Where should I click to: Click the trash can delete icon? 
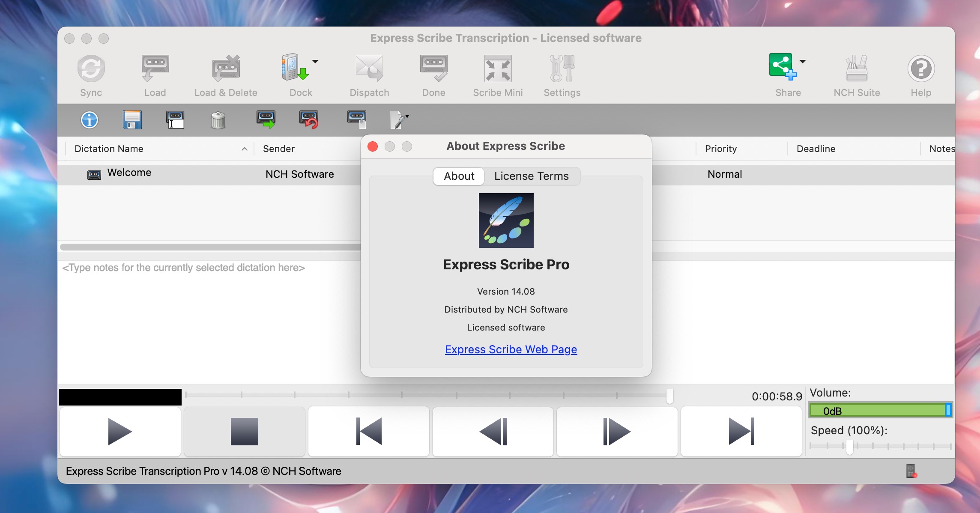click(x=218, y=120)
